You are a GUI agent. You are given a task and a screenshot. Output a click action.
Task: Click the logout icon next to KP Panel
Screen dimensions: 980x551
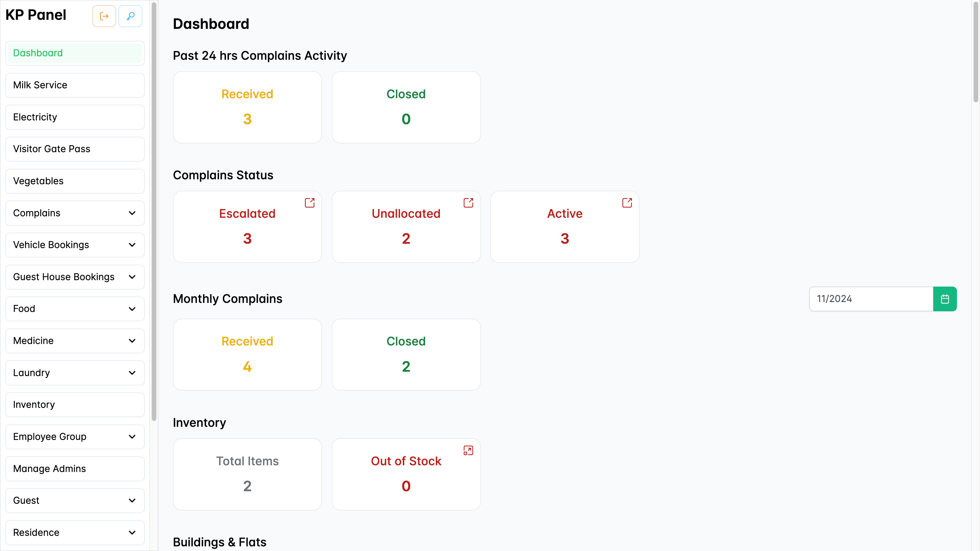[x=104, y=16]
